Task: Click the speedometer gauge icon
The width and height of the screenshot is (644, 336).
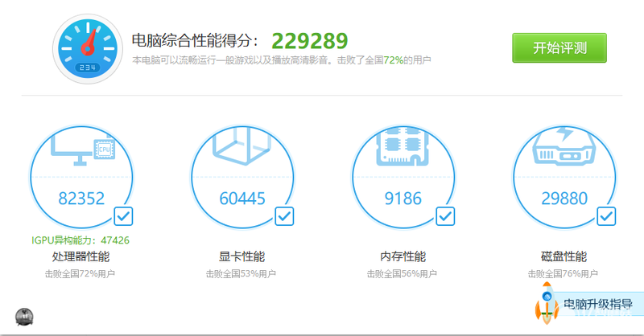Action: point(88,49)
